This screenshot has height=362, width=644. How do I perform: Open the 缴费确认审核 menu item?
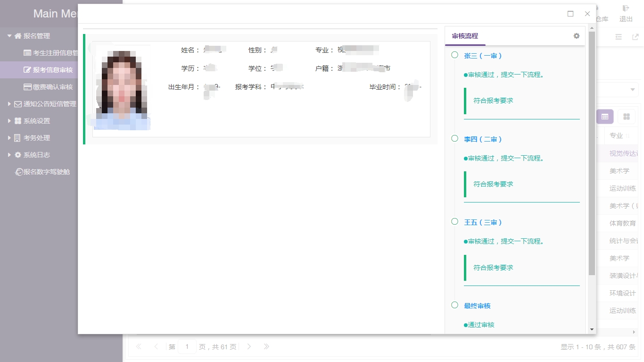point(49,87)
